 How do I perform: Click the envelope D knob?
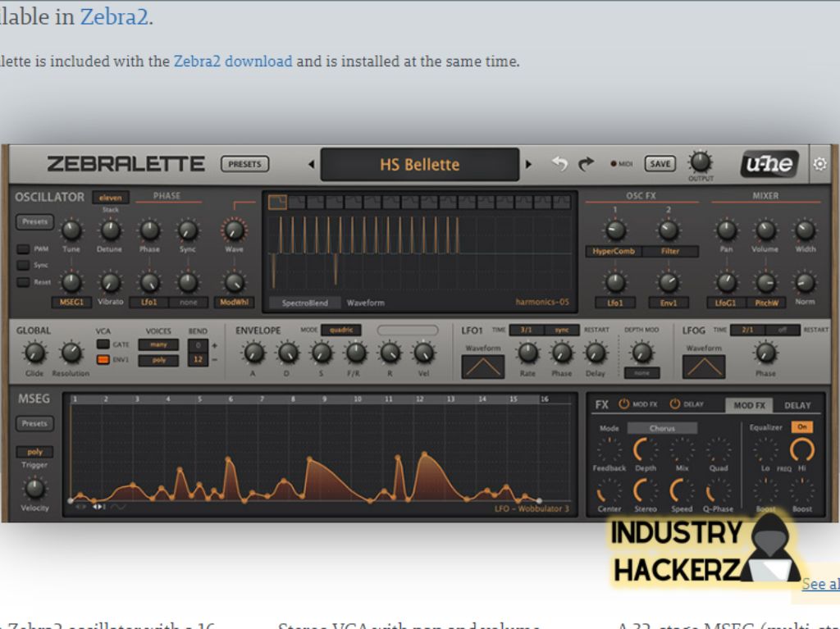pyautogui.click(x=288, y=353)
